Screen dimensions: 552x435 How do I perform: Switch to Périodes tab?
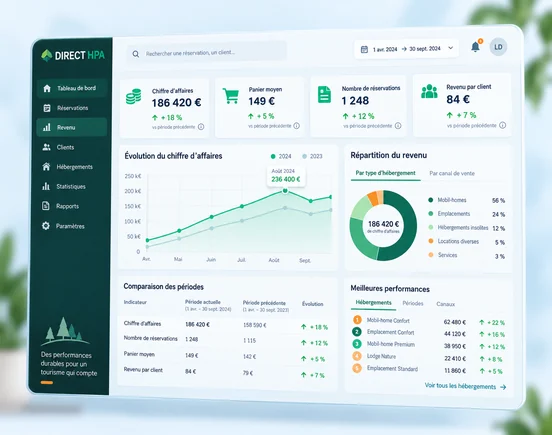(413, 303)
